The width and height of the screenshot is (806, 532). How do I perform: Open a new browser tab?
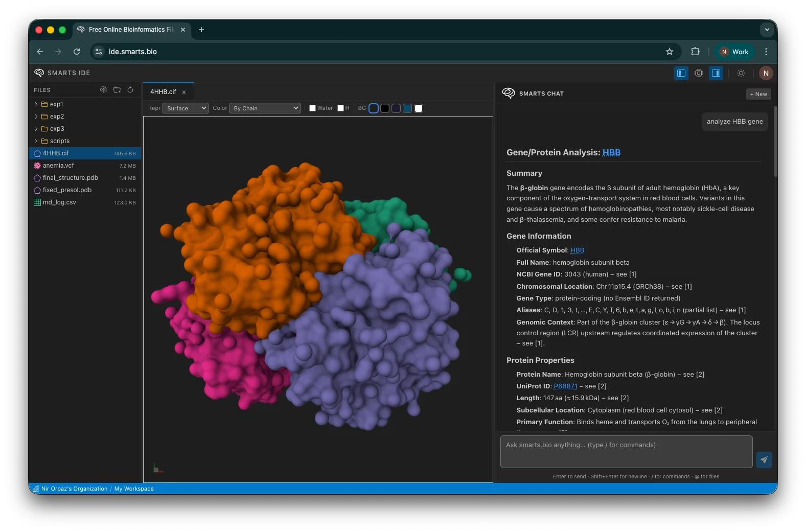201,30
